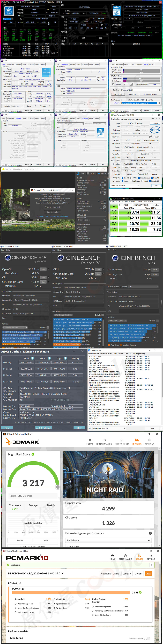The height and width of the screenshot is (644, 163).
Task: Click the Intel logo in GPU-Z window
Action: pos(155,130)
